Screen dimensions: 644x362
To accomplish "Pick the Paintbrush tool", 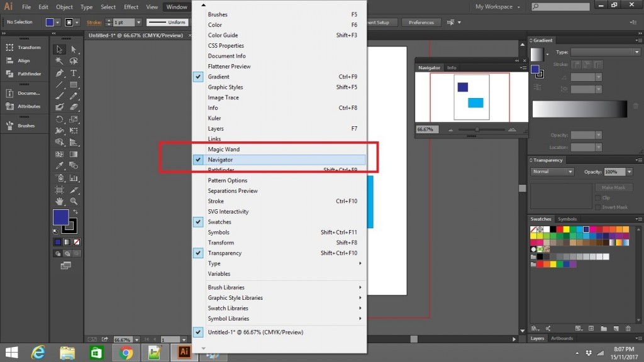I will pos(60,96).
